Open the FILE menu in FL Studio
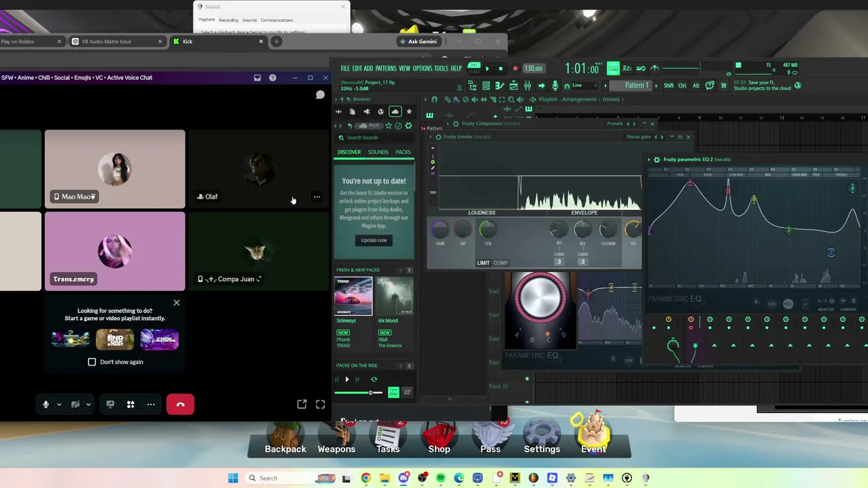Image resolution: width=868 pixels, height=488 pixels. coord(345,68)
